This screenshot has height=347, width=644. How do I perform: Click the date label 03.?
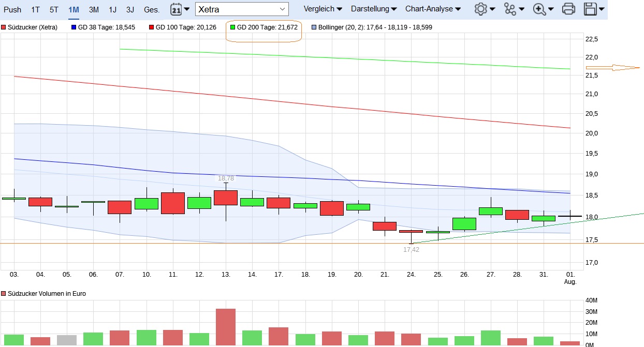coord(14,275)
